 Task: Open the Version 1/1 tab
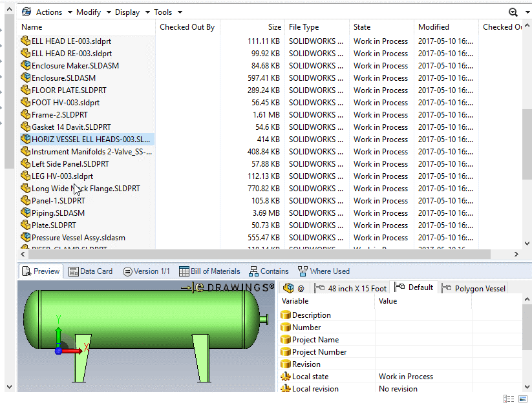(x=146, y=271)
